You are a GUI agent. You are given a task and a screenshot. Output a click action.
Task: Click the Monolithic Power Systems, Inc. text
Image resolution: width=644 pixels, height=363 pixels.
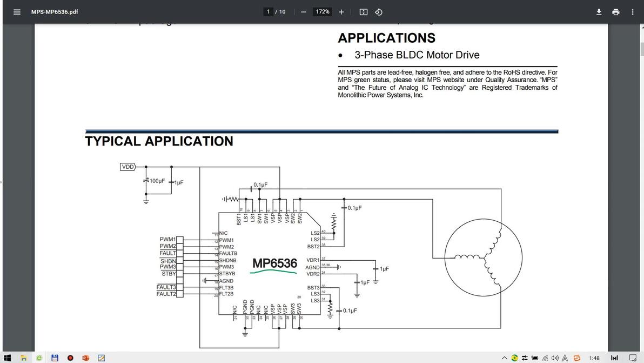pyautogui.click(x=380, y=95)
